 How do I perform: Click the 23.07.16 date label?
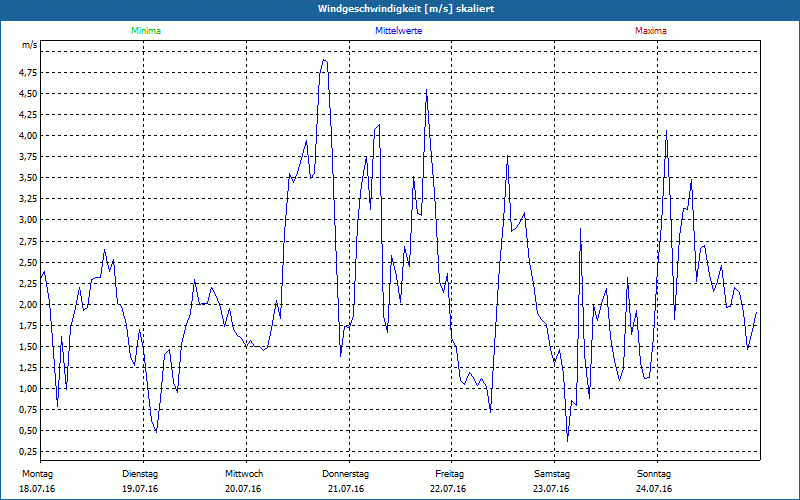tap(551, 489)
